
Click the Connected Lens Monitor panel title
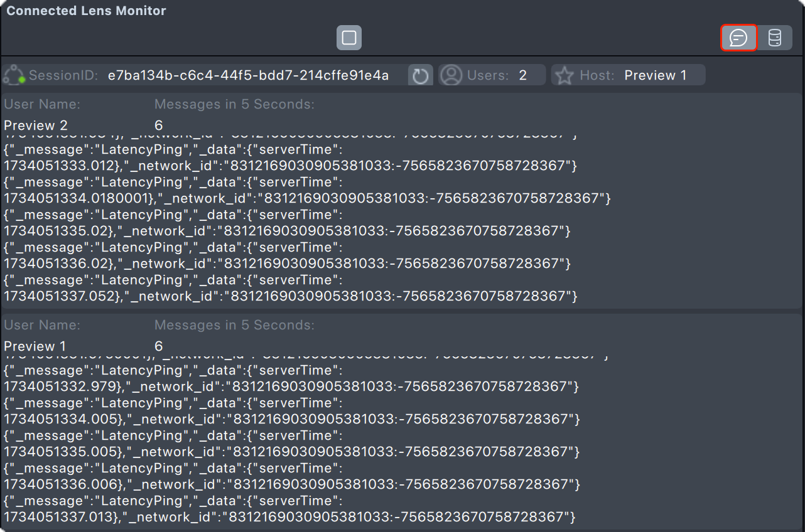86,11
